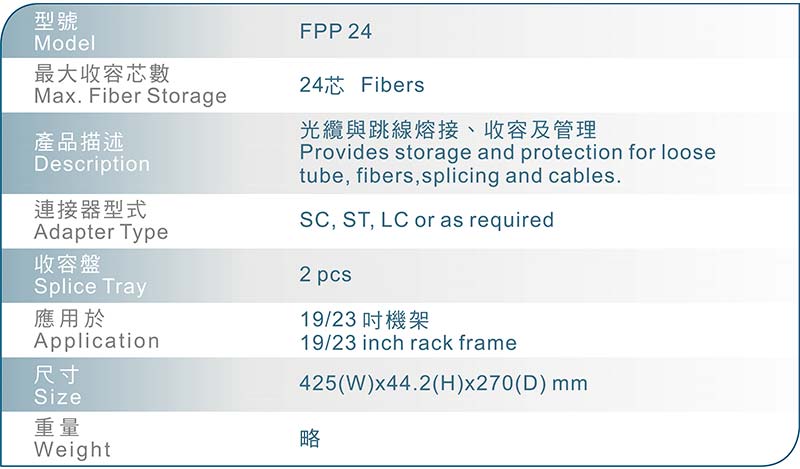Select the "24芯 Fibers" value text
800x469 pixels.
[x=361, y=86]
